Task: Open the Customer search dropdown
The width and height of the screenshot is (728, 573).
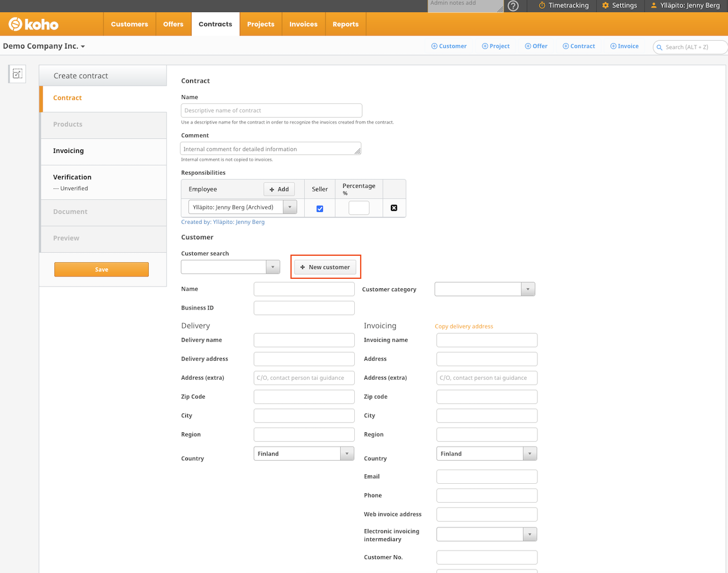Action: [230, 267]
